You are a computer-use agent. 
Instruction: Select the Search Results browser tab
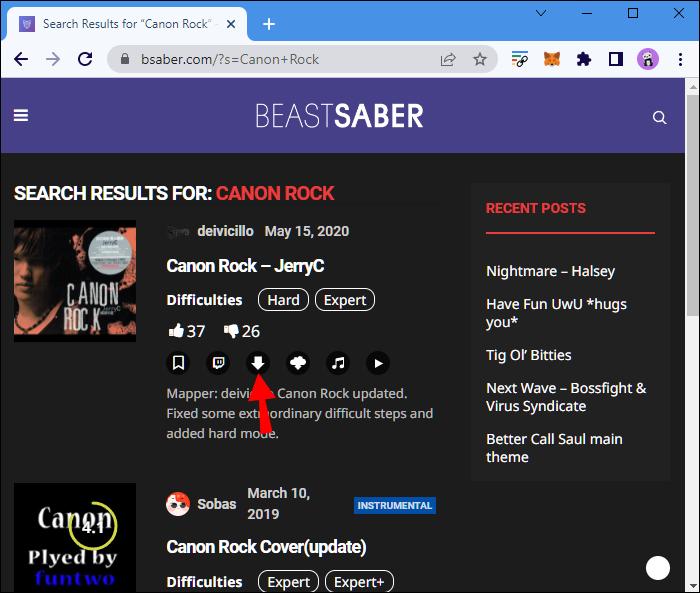(x=126, y=24)
